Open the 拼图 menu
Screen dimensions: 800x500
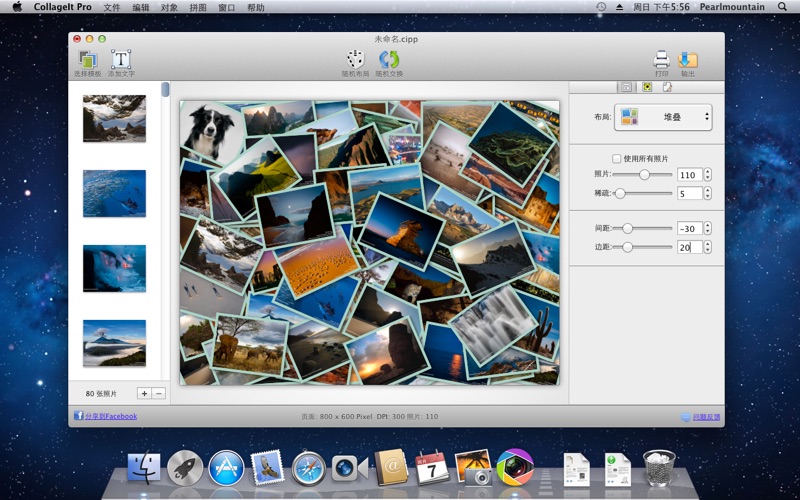[x=198, y=7]
